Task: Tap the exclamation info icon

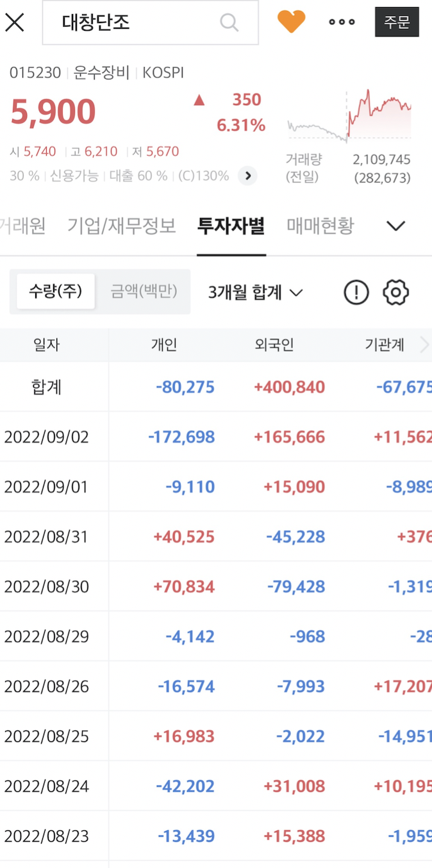Action: 356,292
